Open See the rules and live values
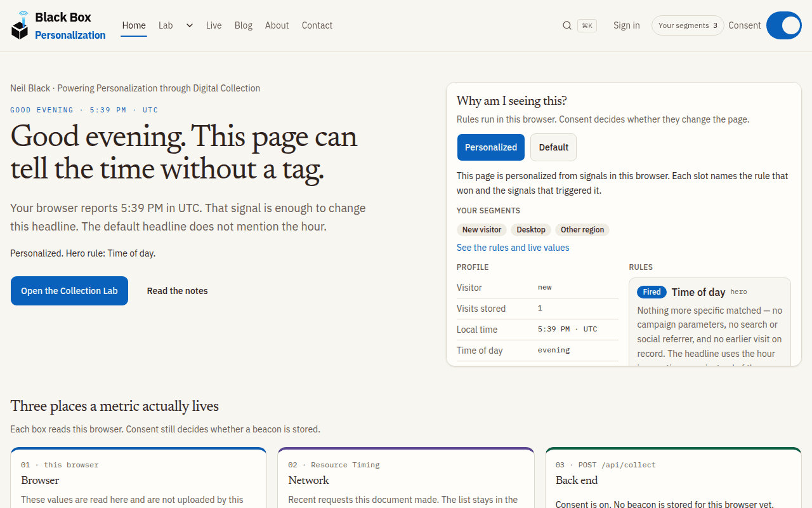Viewport: 812px width, 508px height. coord(513,248)
